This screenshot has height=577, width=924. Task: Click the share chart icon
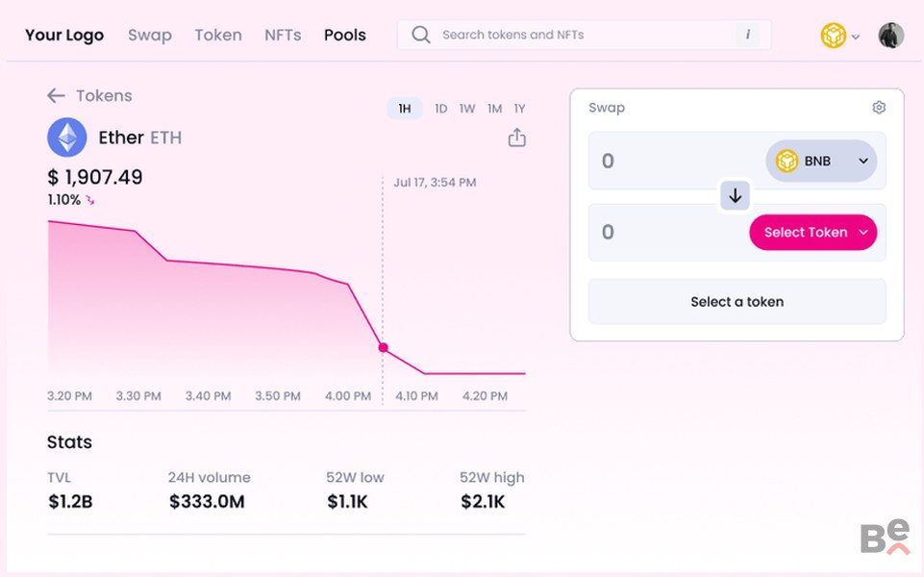517,138
